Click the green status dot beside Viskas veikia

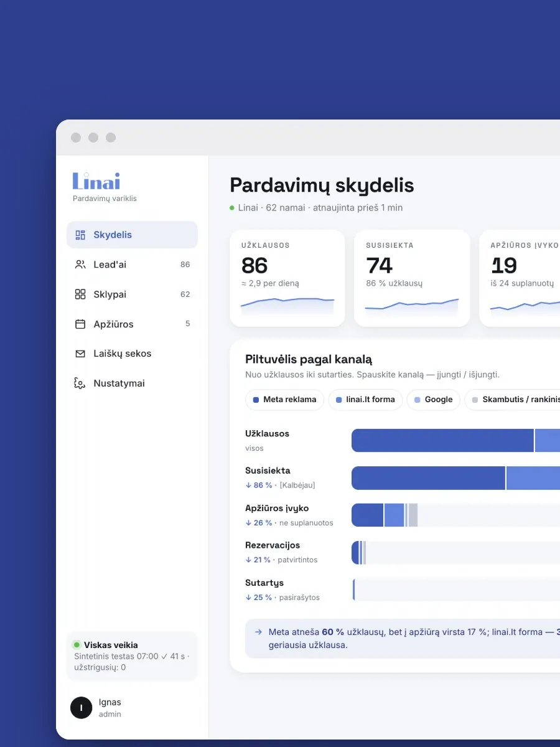[77, 645]
